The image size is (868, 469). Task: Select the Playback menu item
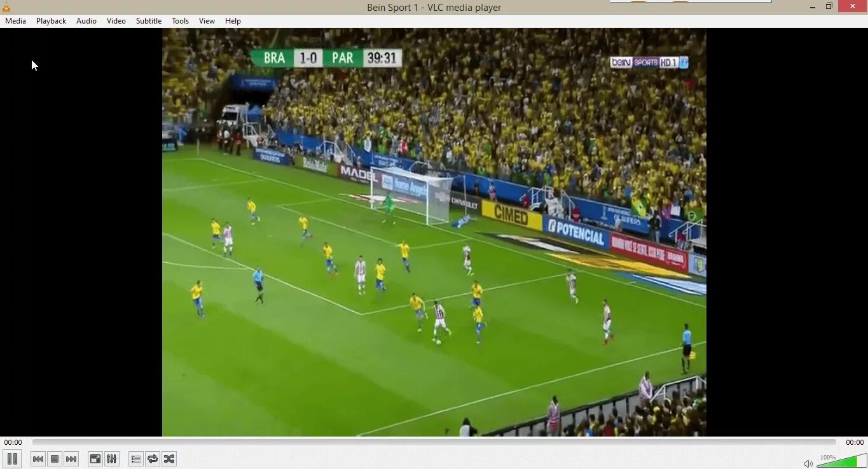tap(50, 20)
